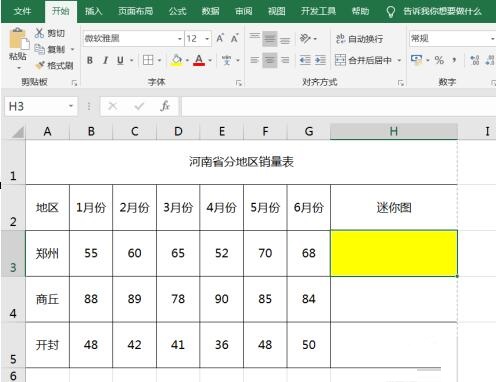
Task: Click the accounting number format icon
Action: coord(416,60)
